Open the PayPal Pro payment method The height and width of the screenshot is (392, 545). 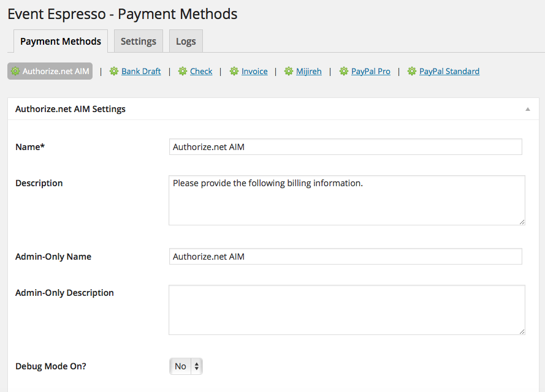[370, 71]
